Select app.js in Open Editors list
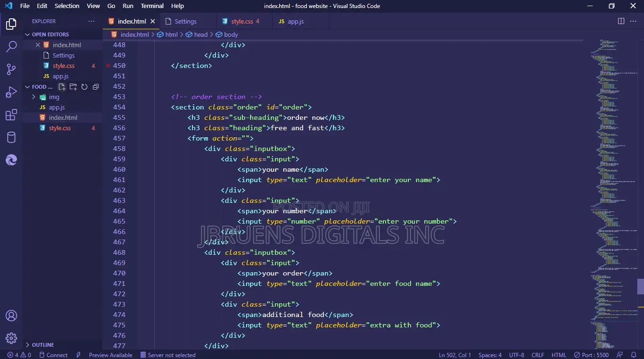The height and width of the screenshot is (359, 644). [x=63, y=76]
